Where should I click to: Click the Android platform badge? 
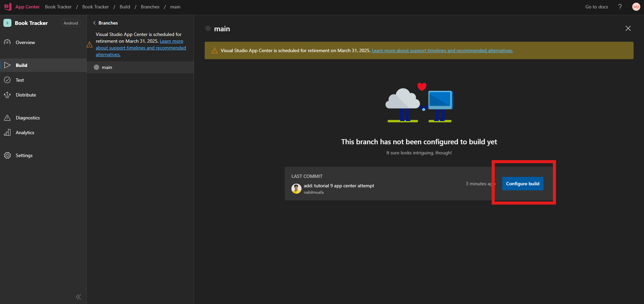click(x=71, y=23)
